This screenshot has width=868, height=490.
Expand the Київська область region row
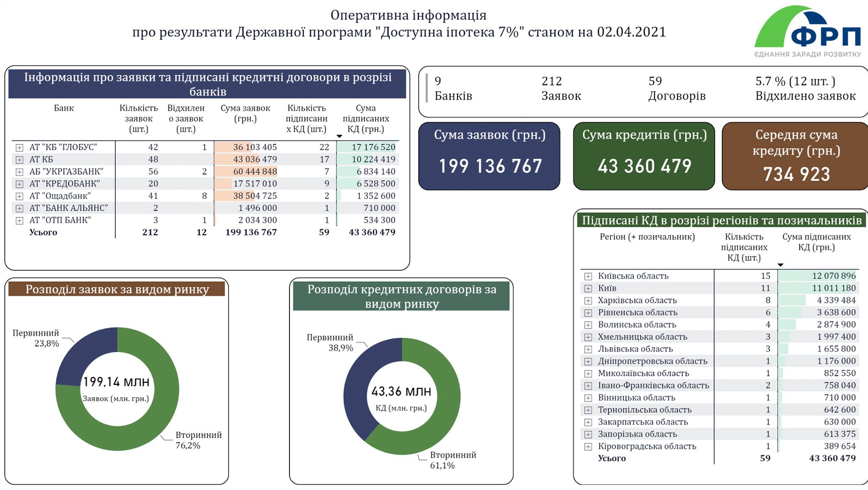coord(588,277)
